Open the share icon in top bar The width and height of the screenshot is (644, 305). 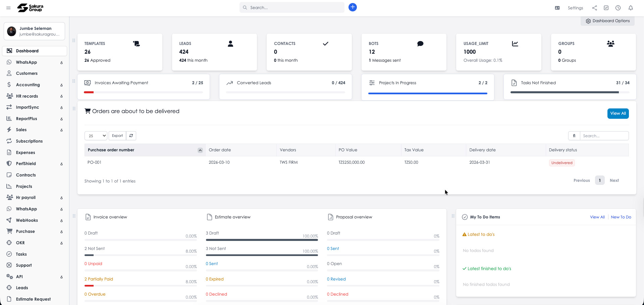[x=594, y=8]
